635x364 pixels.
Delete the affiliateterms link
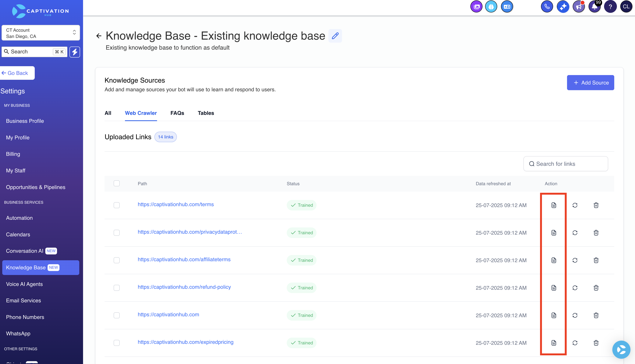[x=596, y=260]
